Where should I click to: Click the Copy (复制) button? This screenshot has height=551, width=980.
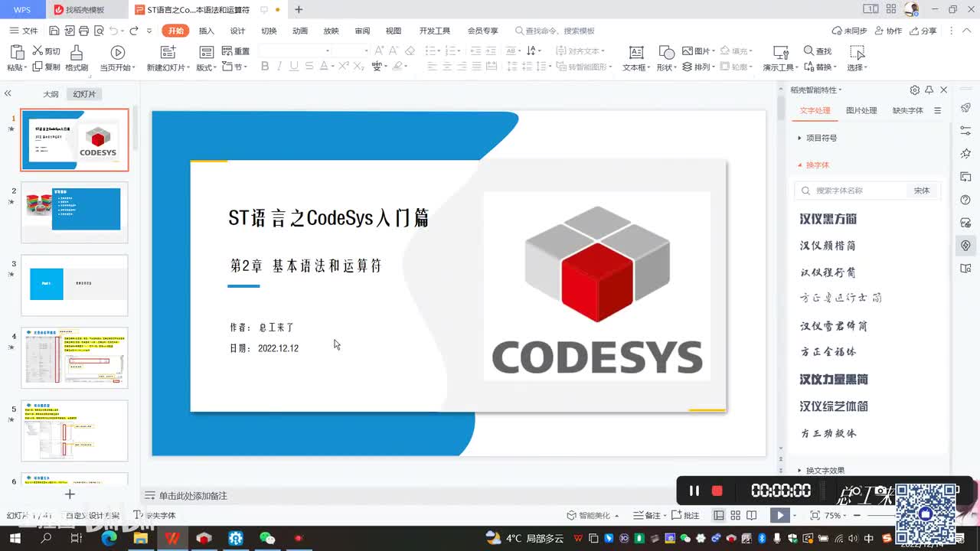point(46,67)
